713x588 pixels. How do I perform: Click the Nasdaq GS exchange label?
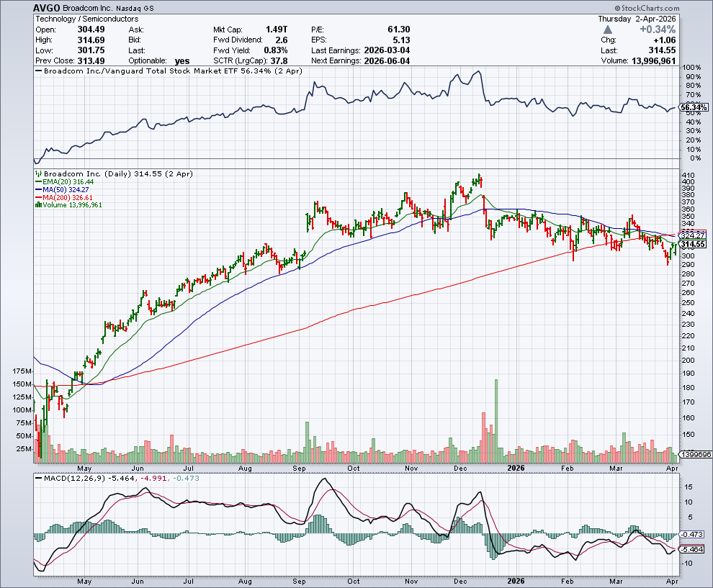[135, 8]
